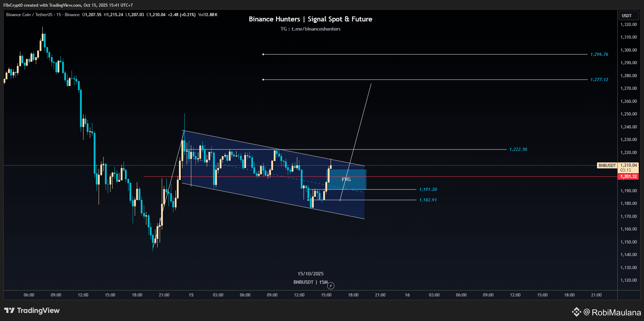Click the 1,277.12 target level label
This screenshot has height=321, width=644.
pyautogui.click(x=599, y=80)
